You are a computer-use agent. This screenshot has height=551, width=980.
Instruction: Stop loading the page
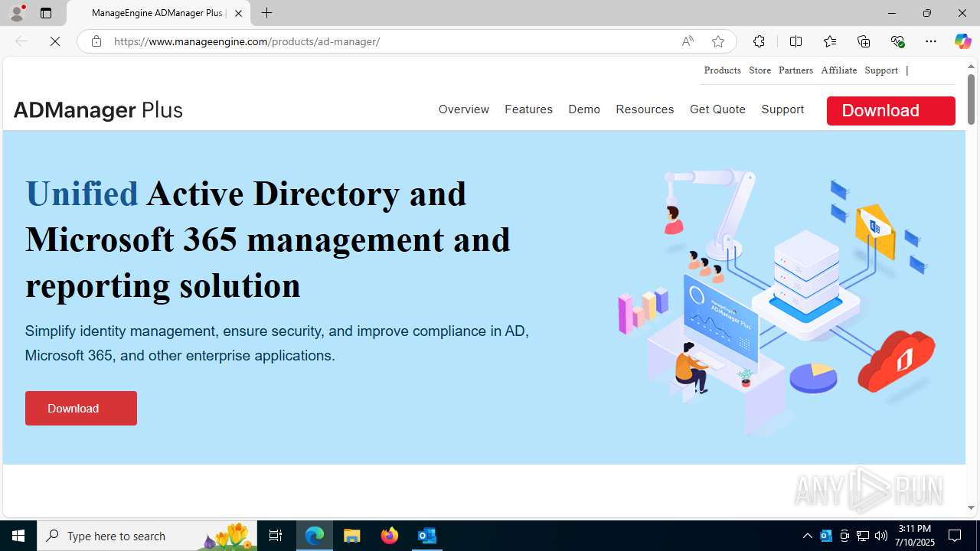pos(55,41)
